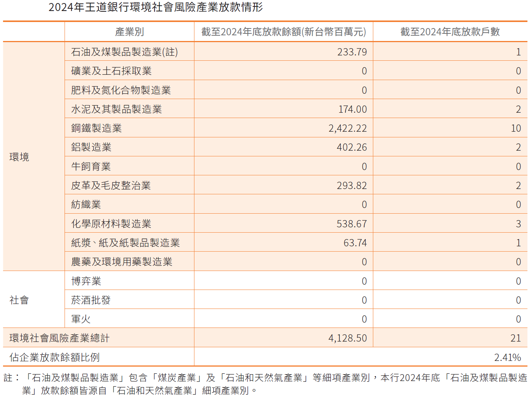This screenshot has width=532, height=400.
Task: Select the 社會 category cell
Action: click(19, 300)
